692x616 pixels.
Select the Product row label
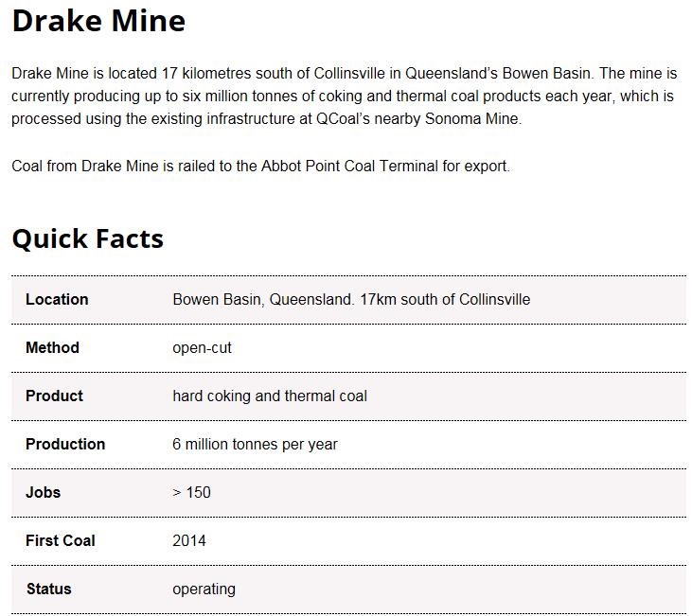pyautogui.click(x=54, y=396)
